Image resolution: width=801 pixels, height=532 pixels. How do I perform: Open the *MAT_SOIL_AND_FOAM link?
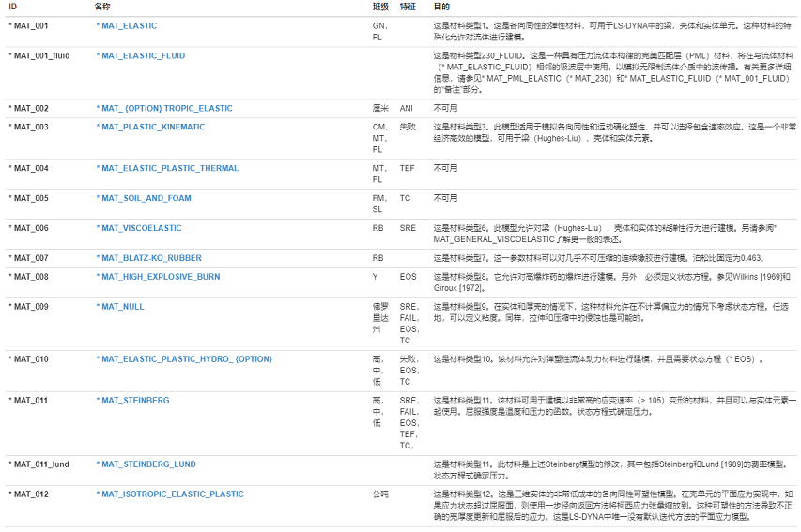pyautogui.click(x=144, y=198)
